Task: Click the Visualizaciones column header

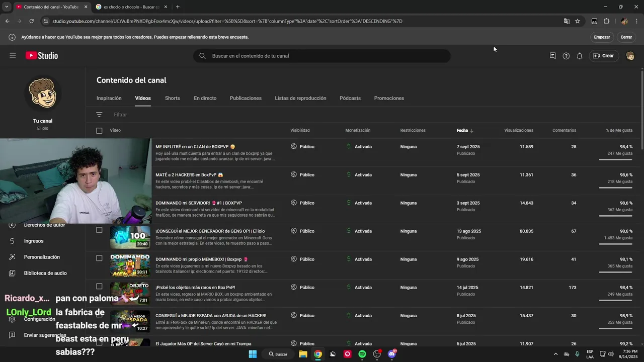Action: click(x=519, y=131)
